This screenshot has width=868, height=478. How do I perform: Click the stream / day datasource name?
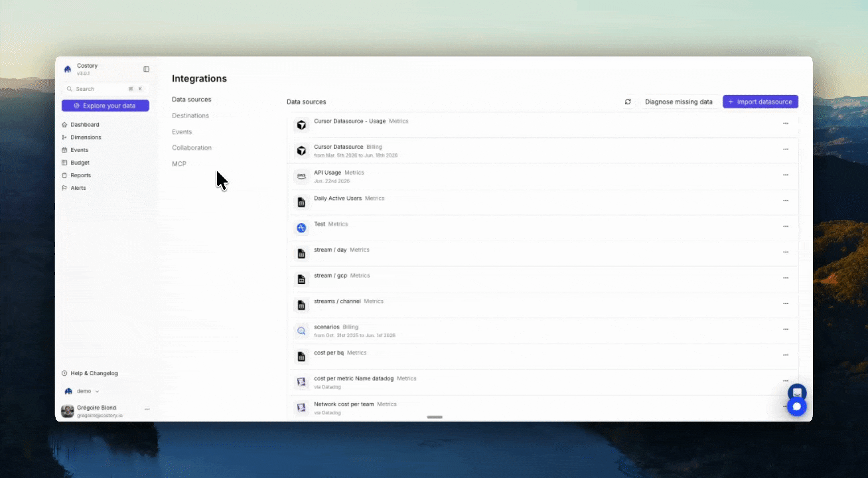(x=330, y=250)
